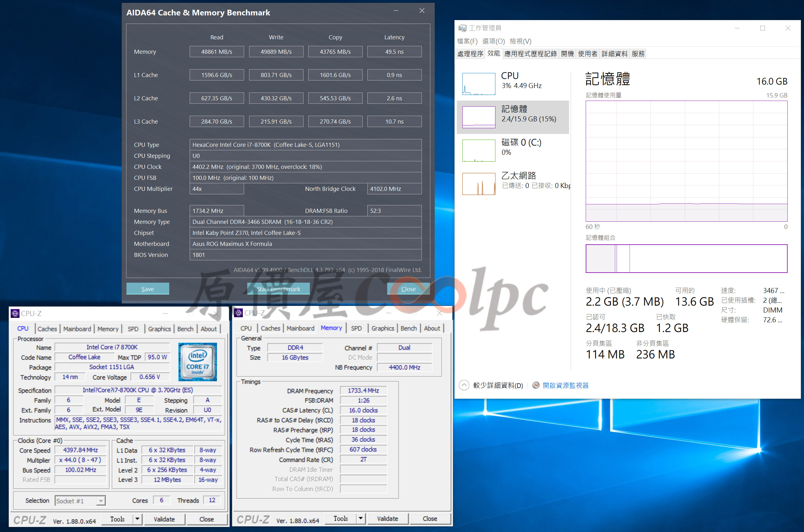The width and height of the screenshot is (804, 532).
Task: Click Start Benchmark in AIDA64
Action: 278,289
